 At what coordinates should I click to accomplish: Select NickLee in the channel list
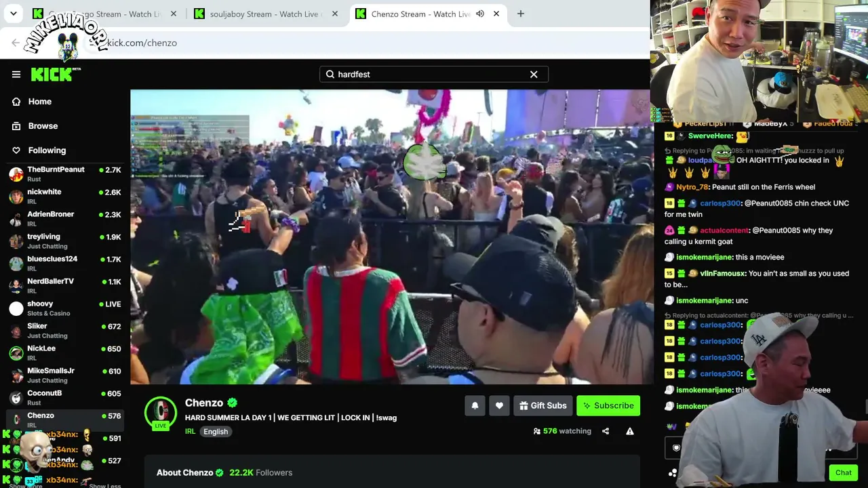65,353
